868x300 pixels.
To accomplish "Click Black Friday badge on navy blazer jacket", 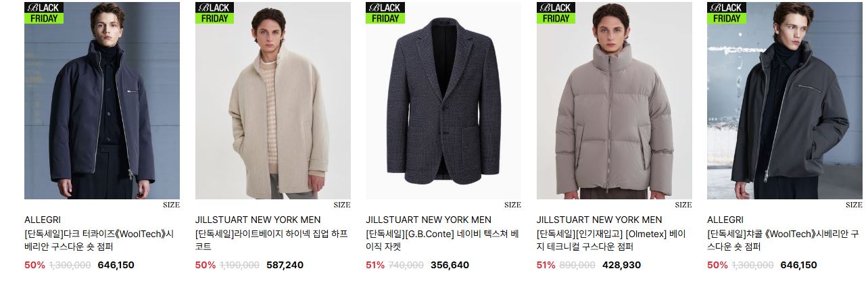I will [385, 13].
